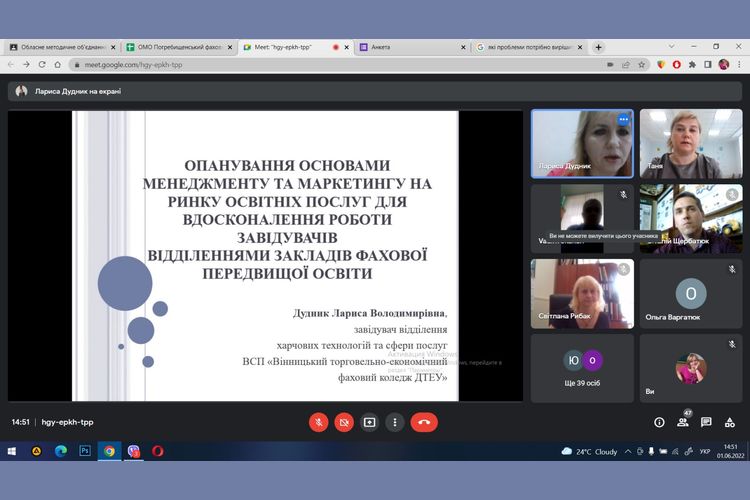
Task: Open options on Лариса Дудник tile
Action: click(622, 119)
